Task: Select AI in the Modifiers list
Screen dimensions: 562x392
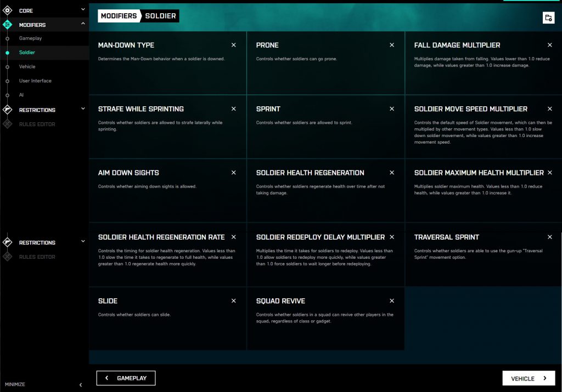Action: (21, 95)
